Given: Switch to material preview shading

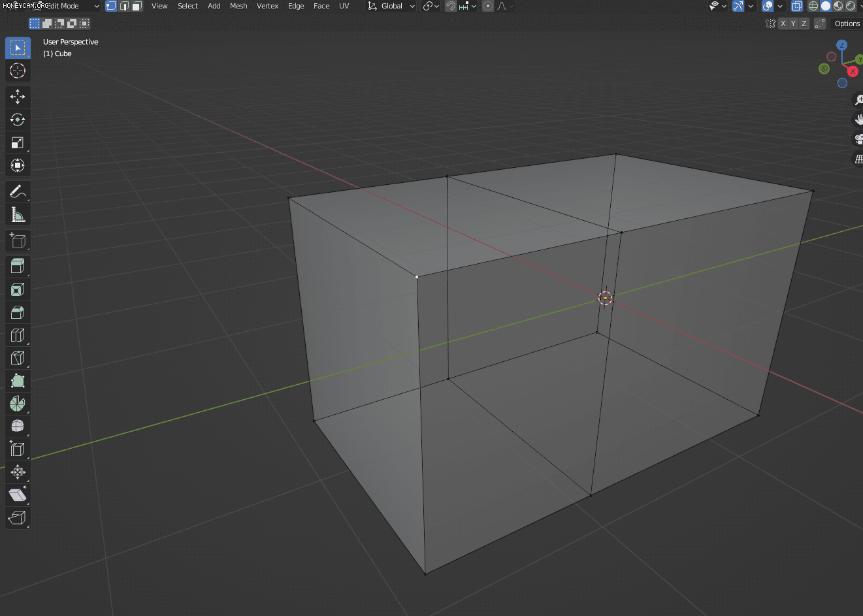Looking at the screenshot, I should click(x=838, y=6).
